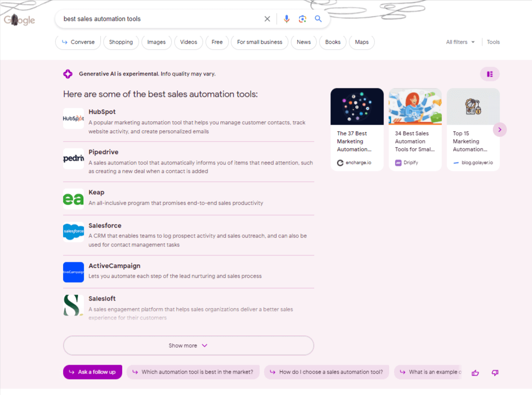Open the Maps tab
532x395 pixels.
pos(362,42)
